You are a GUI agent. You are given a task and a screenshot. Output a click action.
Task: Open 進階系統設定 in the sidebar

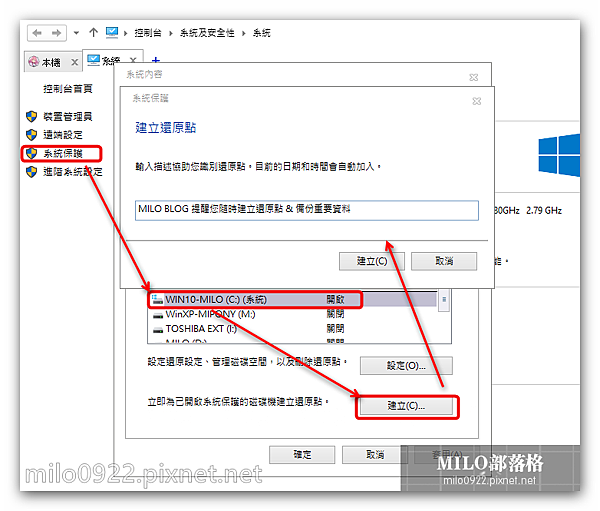coord(73,172)
